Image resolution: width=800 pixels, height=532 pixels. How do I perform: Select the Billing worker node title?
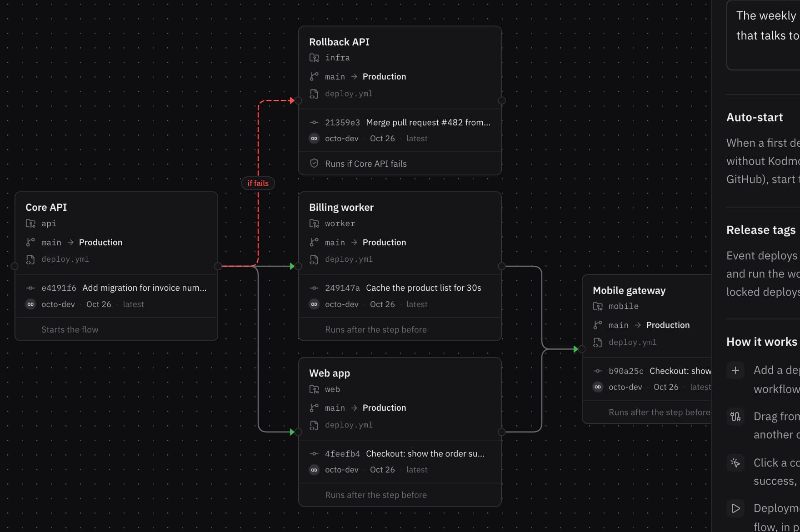pos(341,207)
